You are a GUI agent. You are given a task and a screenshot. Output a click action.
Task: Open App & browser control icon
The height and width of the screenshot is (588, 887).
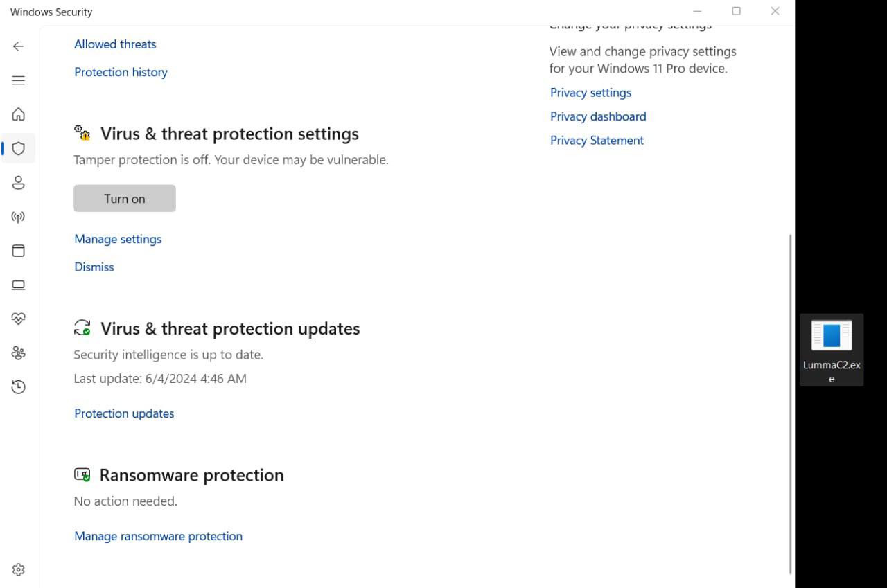[x=19, y=251]
